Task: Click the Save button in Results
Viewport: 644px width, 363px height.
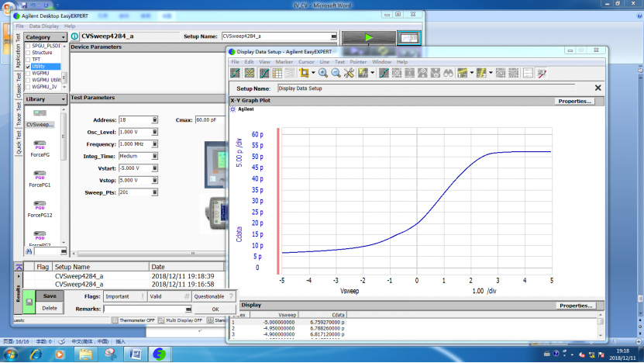Action: pos(50,296)
